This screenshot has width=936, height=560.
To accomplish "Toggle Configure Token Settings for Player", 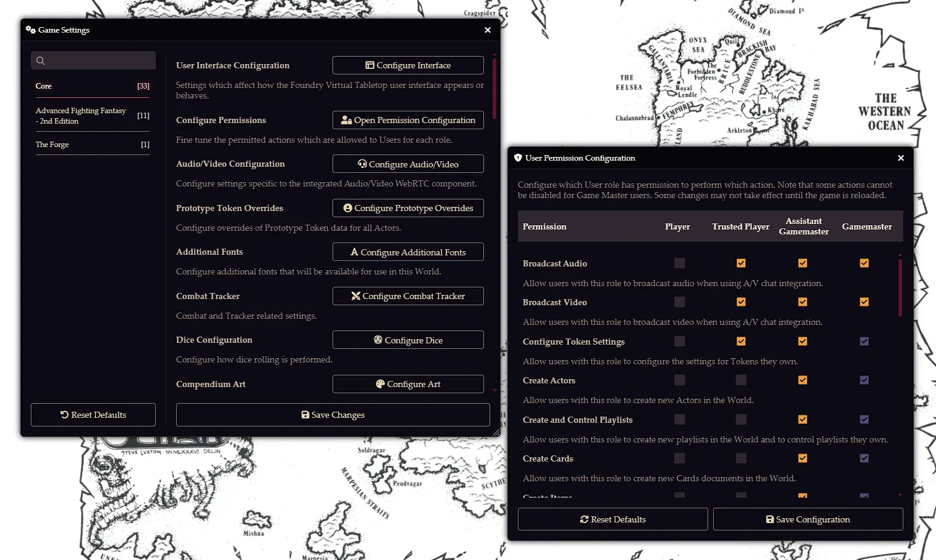I will tap(679, 341).
